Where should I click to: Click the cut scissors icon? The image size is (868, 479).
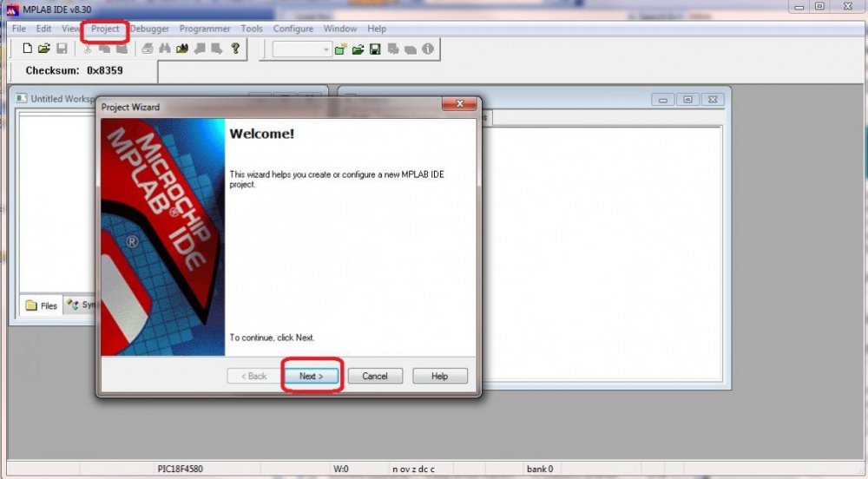point(88,49)
